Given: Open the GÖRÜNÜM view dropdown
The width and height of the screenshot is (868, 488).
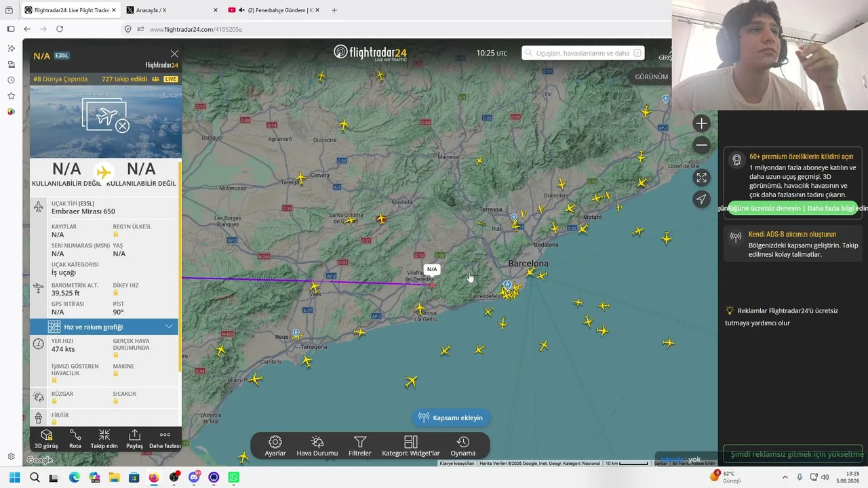Looking at the screenshot, I should point(651,77).
